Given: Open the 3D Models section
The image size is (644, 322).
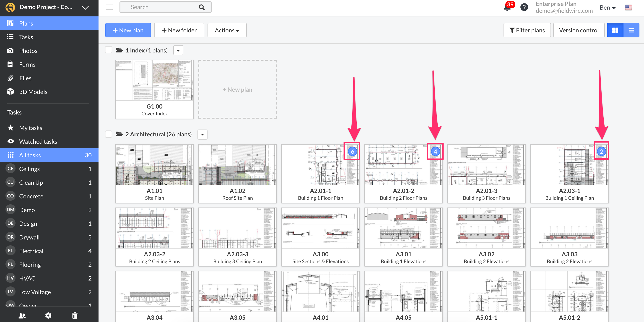Looking at the screenshot, I should [33, 91].
